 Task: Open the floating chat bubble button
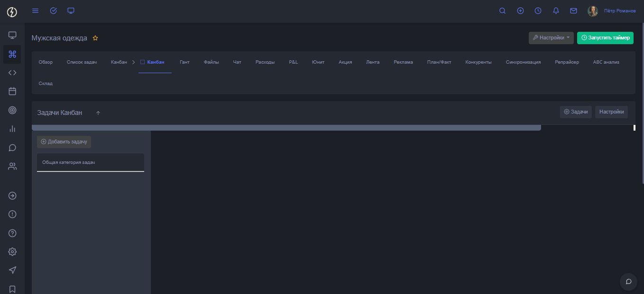[x=628, y=282]
